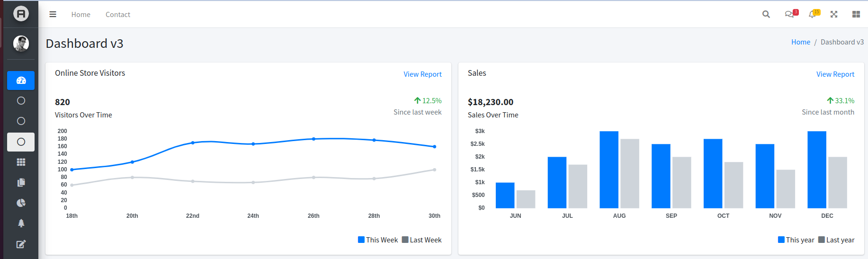Click the SEP axis label

[x=671, y=216]
